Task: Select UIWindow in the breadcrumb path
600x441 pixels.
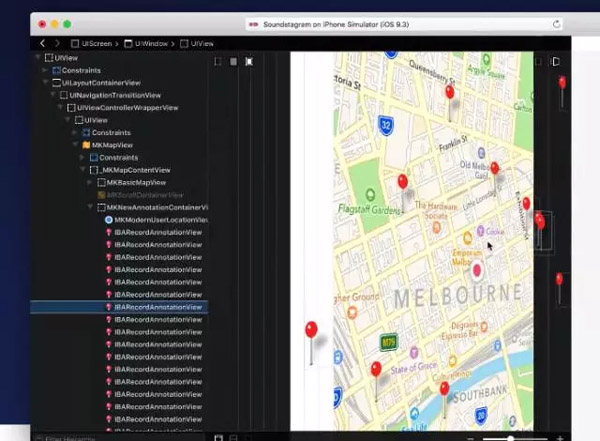Action: 147,44
